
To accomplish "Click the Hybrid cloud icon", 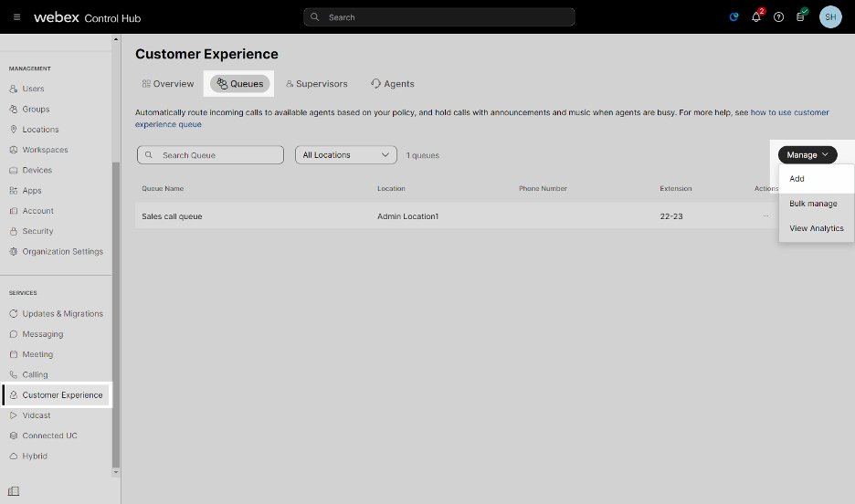I will pyautogui.click(x=14, y=456).
